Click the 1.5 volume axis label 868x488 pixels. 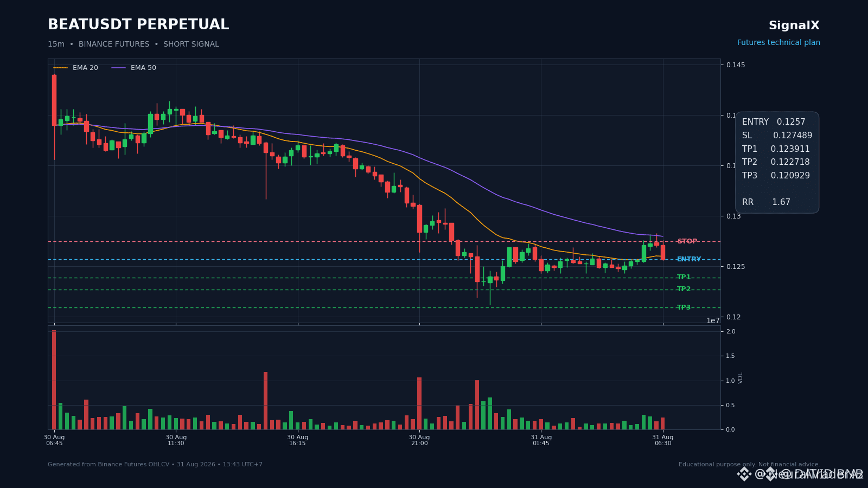[731, 356]
